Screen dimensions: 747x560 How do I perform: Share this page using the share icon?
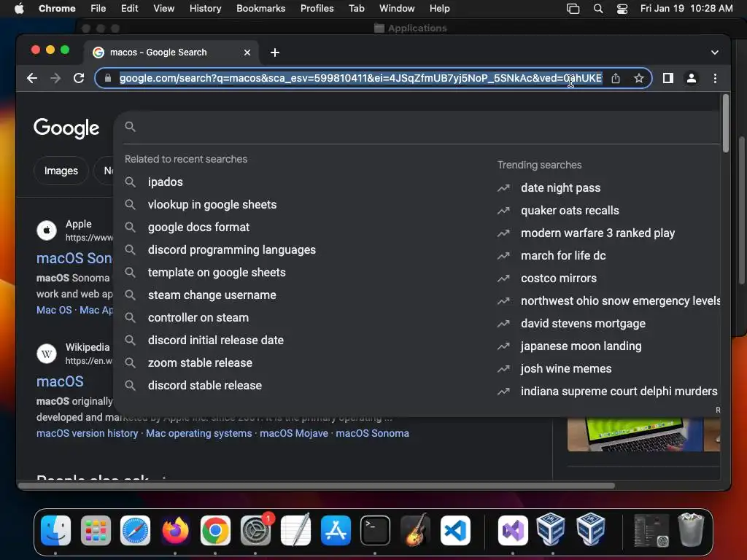tap(616, 78)
